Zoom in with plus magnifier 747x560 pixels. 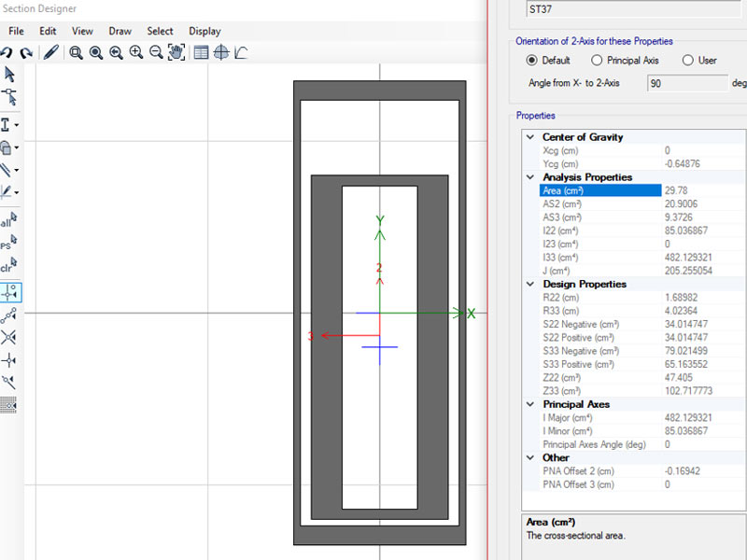coord(135,52)
